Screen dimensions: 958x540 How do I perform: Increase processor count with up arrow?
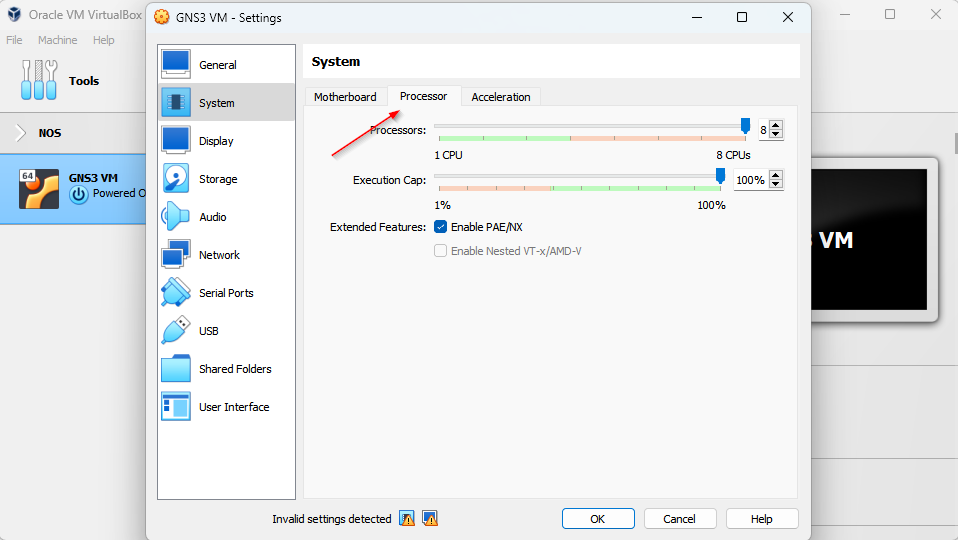click(776, 125)
